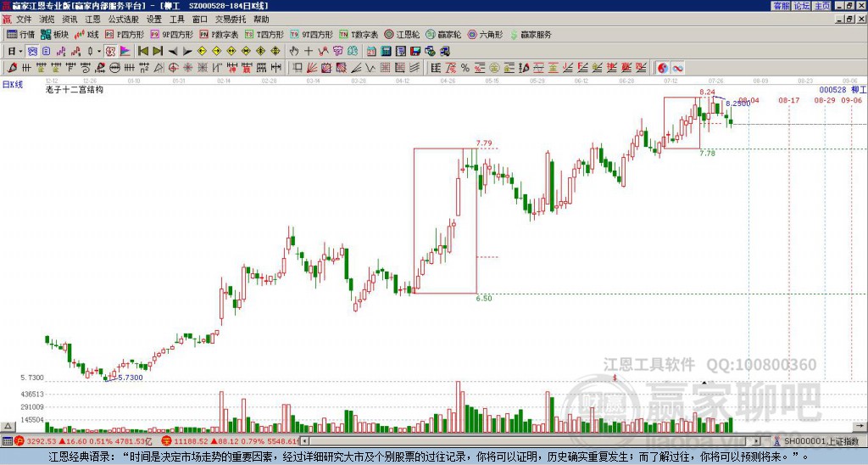Click the black right arrow icon
Image resolution: width=868 pixels, height=465 pixels.
point(187,52)
